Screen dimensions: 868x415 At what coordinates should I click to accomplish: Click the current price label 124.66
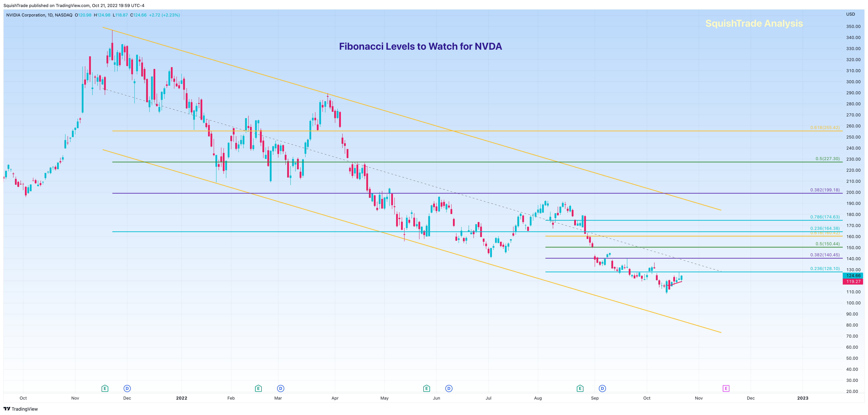point(853,275)
